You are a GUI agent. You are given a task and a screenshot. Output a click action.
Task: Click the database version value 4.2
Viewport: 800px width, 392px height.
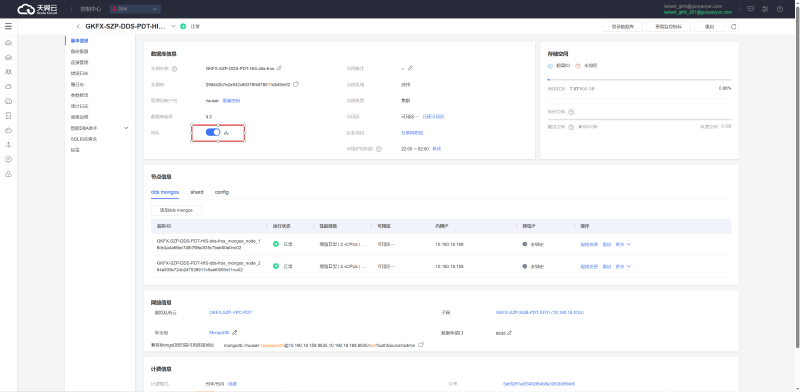[x=209, y=117]
